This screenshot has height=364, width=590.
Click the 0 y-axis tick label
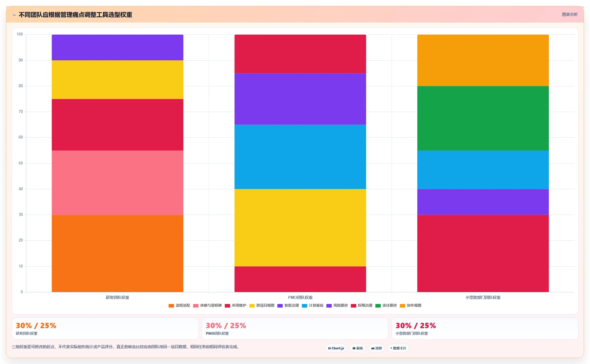[x=22, y=292]
